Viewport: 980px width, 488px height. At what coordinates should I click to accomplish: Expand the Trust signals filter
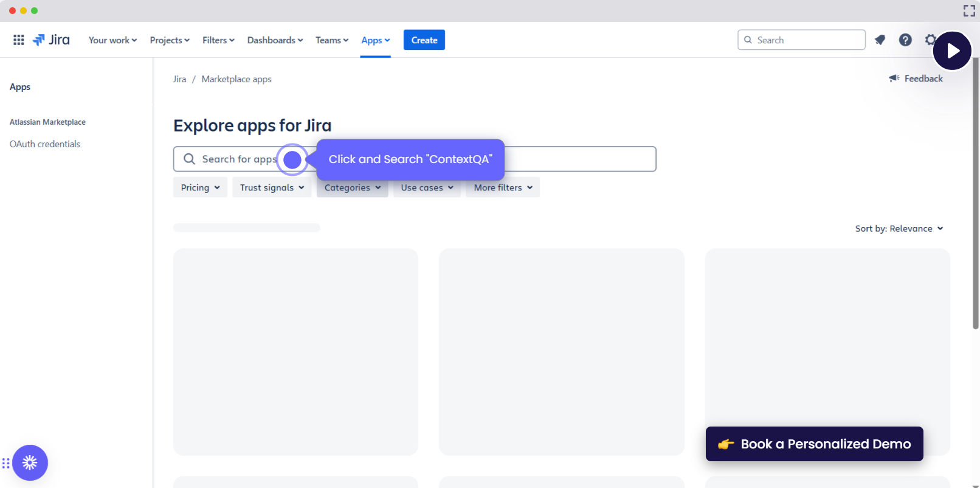[x=272, y=187]
